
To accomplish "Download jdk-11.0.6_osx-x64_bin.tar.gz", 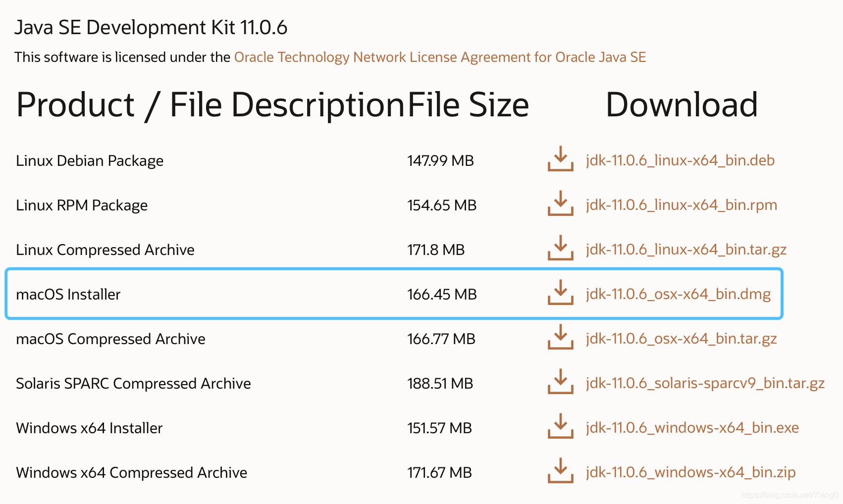I will [681, 339].
